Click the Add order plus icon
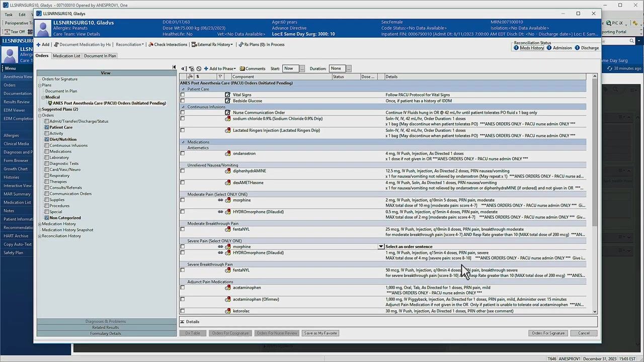 pos(38,45)
